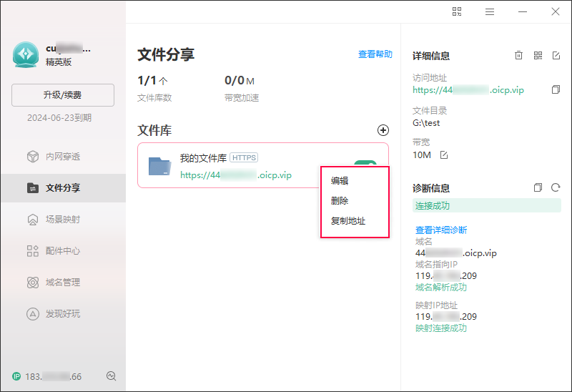Click the edit icon in 详细信息 header
The height and width of the screenshot is (392, 572).
556,56
